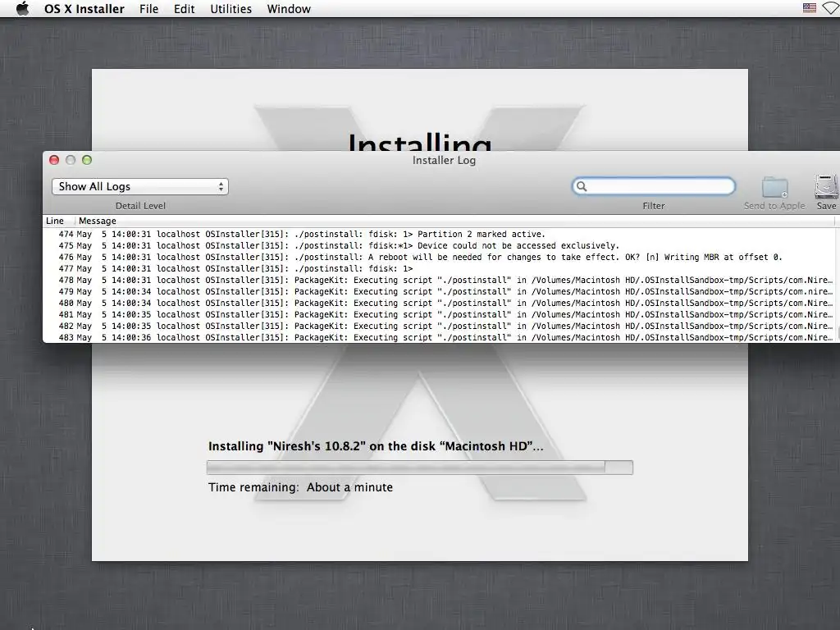Image resolution: width=840 pixels, height=630 pixels.
Task: Click the Installing Niresh's 10.8.2 status text
Action: 376,446
